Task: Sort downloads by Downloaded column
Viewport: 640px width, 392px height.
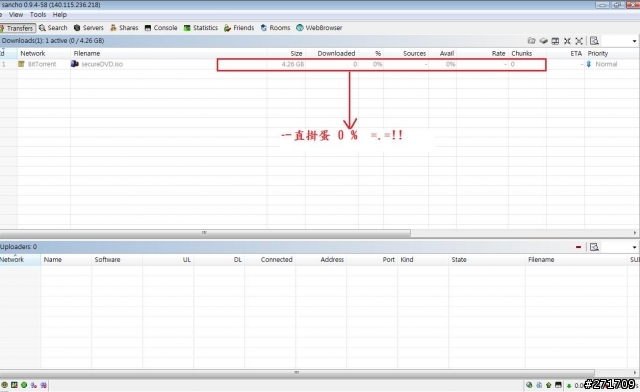Action: point(332,53)
